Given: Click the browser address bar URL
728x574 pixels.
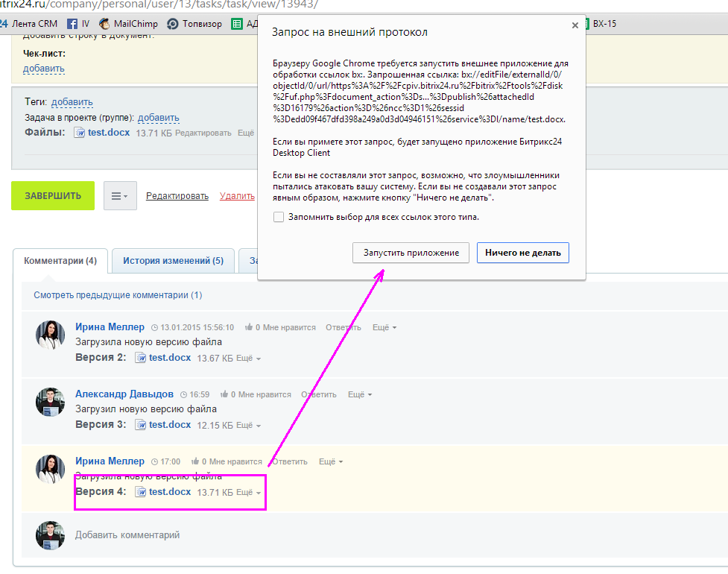Looking at the screenshot, I should coord(159,4).
